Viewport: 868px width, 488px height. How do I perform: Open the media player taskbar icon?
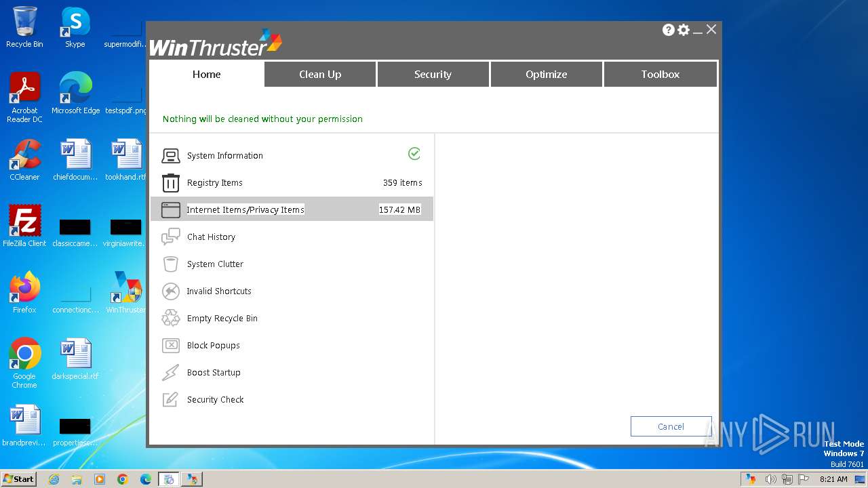[x=100, y=479]
